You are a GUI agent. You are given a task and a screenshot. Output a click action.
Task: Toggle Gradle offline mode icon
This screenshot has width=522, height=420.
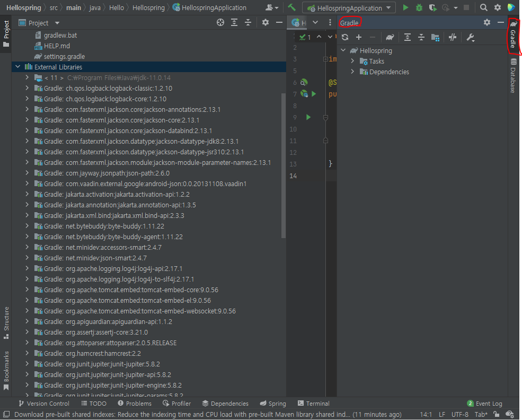453,37
